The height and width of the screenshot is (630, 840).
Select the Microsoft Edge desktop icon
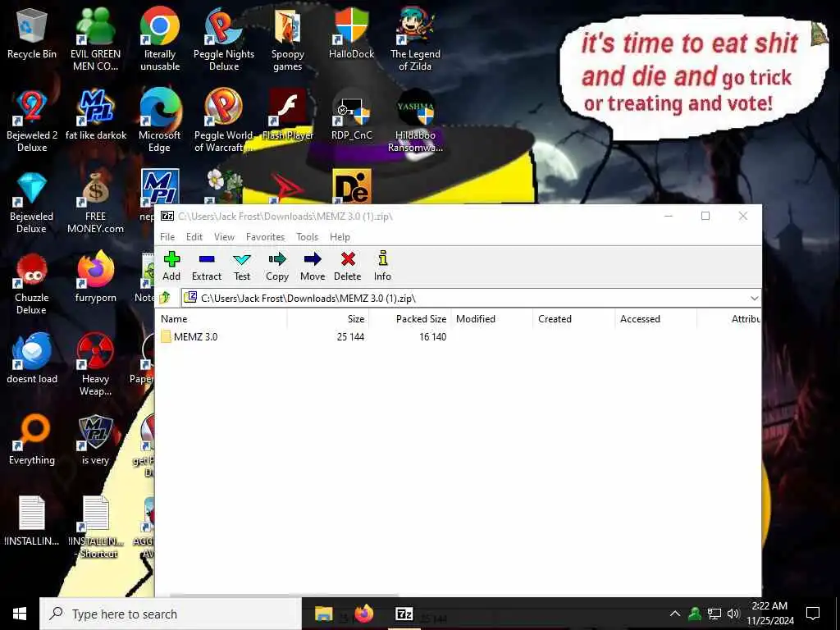160,121
